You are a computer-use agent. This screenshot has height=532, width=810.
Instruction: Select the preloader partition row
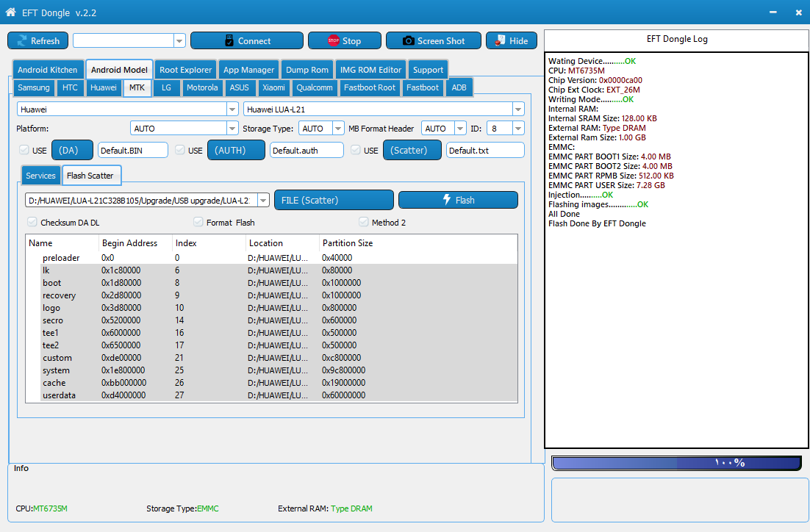tap(271, 258)
